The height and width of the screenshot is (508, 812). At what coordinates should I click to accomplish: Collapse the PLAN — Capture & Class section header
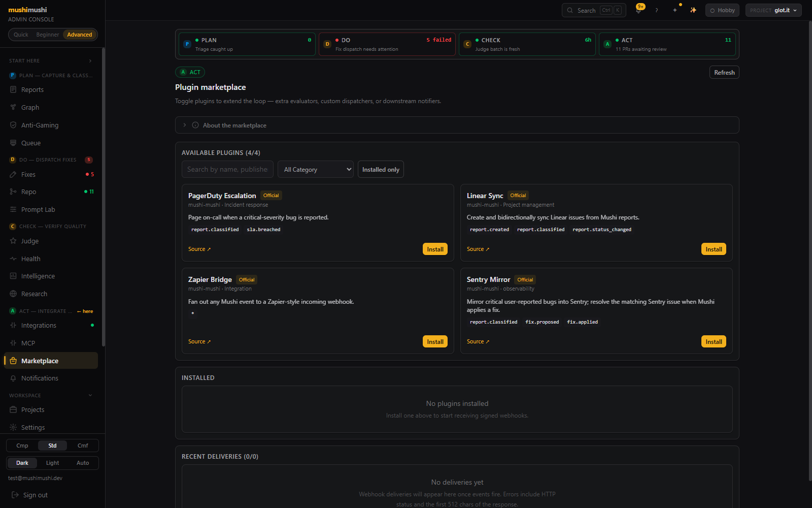[51, 75]
